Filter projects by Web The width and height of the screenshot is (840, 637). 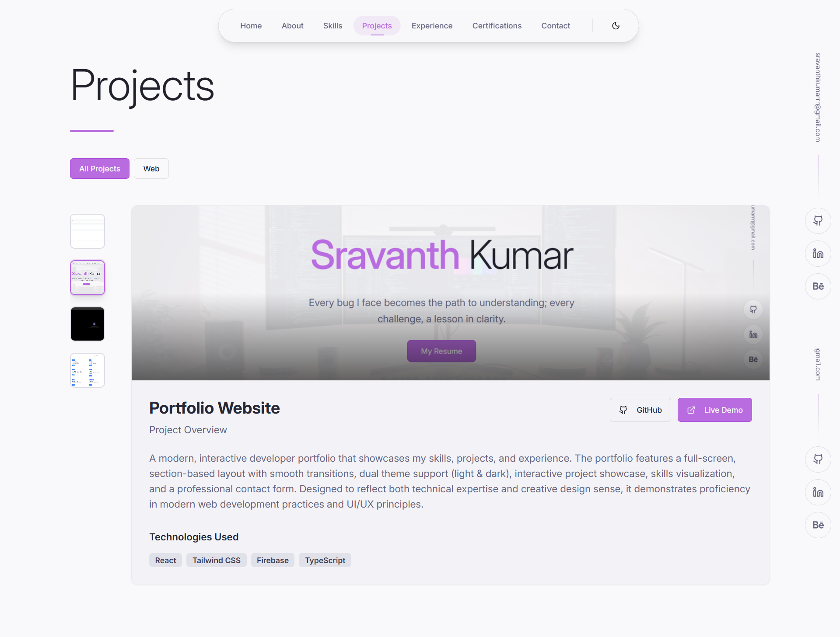(x=151, y=169)
